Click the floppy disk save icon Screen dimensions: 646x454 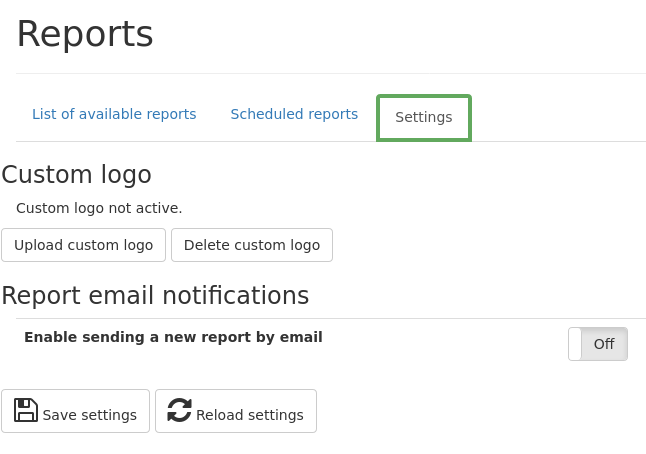26,410
